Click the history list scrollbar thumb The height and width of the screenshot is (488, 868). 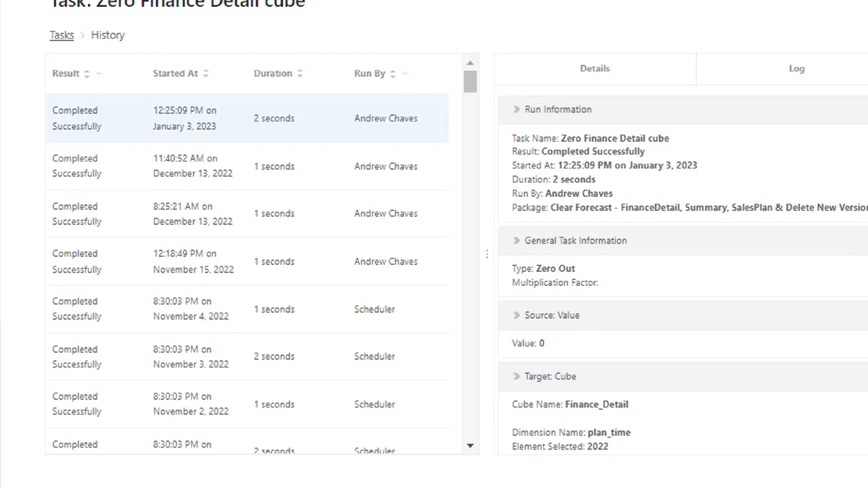[x=470, y=82]
